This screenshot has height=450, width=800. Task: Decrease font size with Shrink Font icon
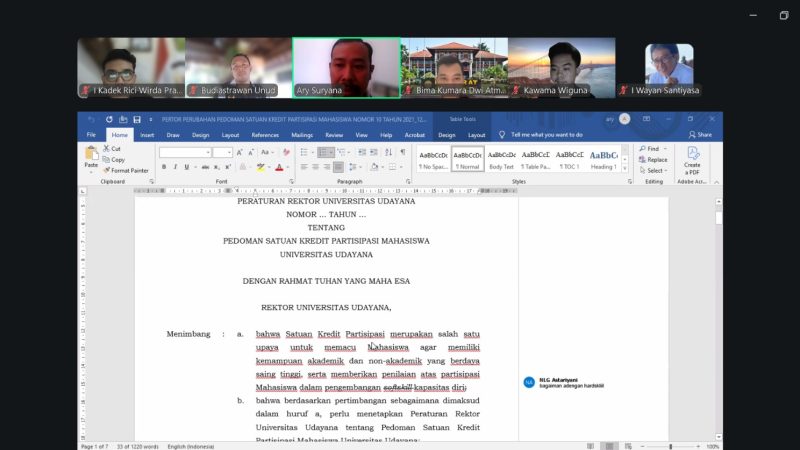(251, 153)
